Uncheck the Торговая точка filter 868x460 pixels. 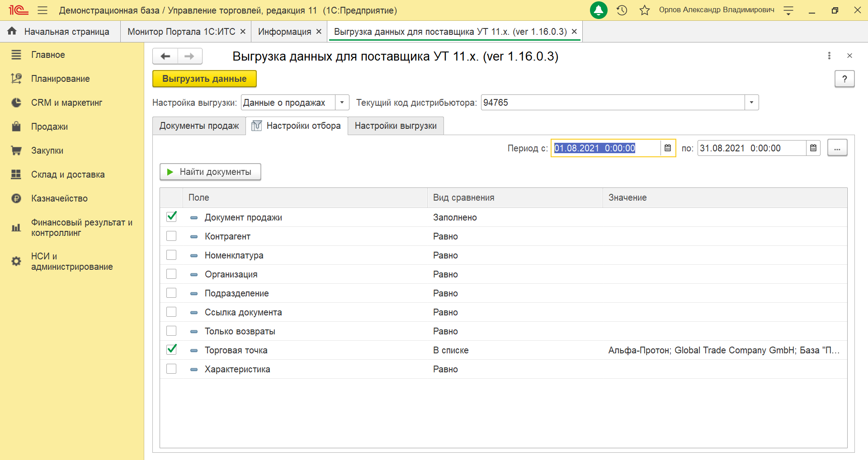point(171,350)
